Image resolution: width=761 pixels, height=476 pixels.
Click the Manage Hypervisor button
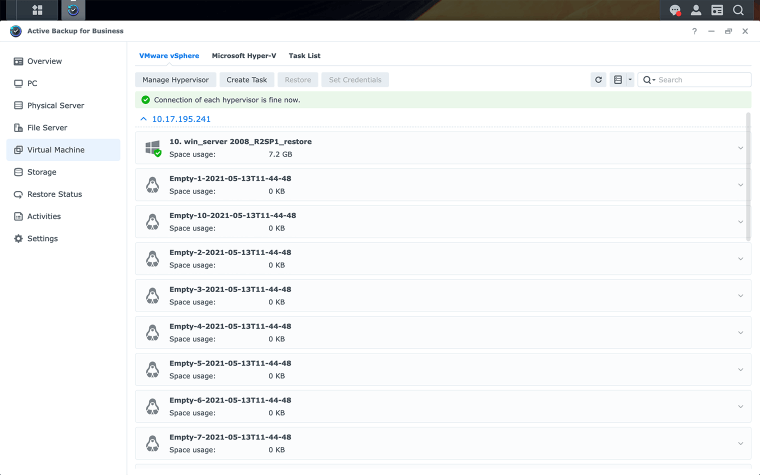point(175,80)
